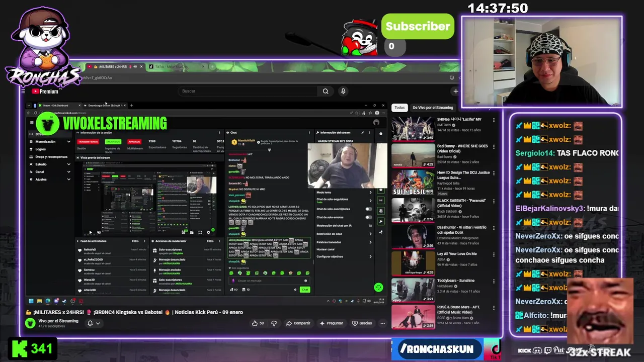Click Kick dashboard hamburger menu icon
The image size is (644, 362).
[31, 122]
